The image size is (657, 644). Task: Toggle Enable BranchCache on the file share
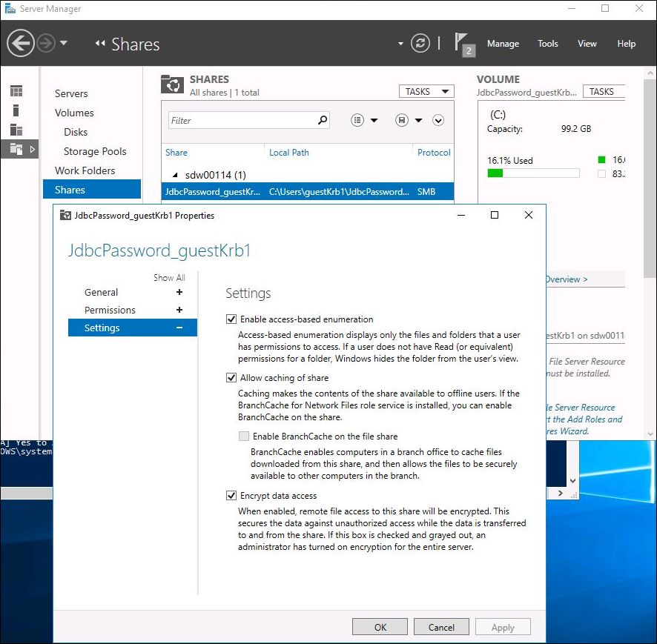tap(244, 436)
